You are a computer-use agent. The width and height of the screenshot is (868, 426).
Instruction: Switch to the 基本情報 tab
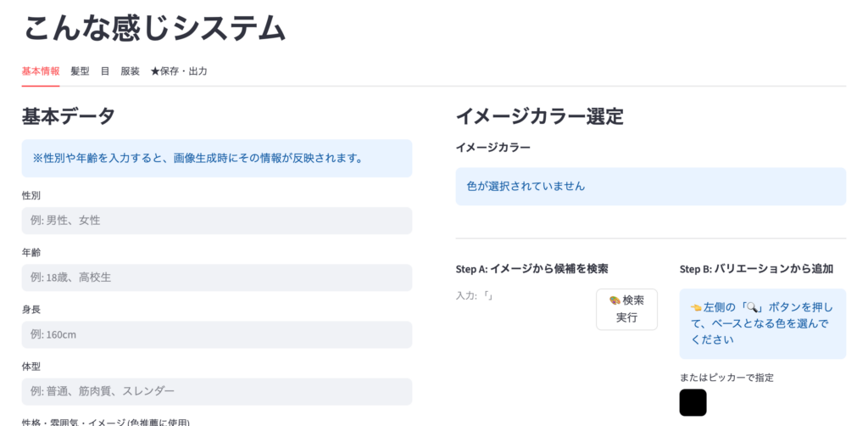(41, 71)
